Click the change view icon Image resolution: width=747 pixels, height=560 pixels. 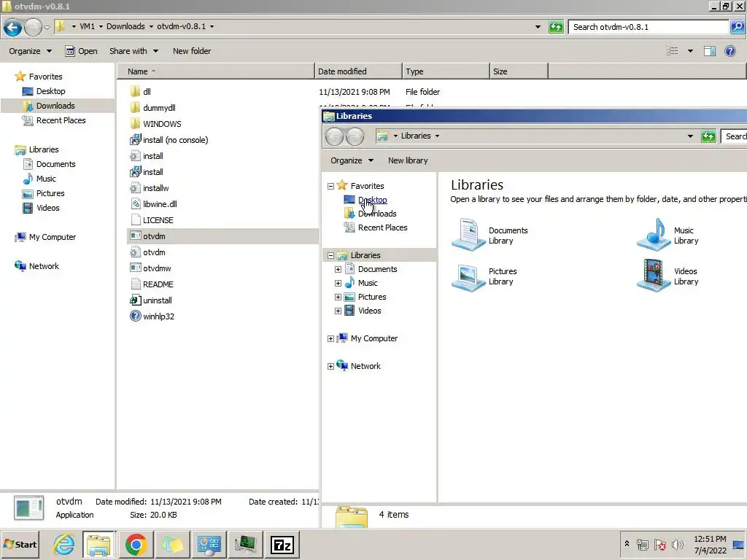(672, 51)
